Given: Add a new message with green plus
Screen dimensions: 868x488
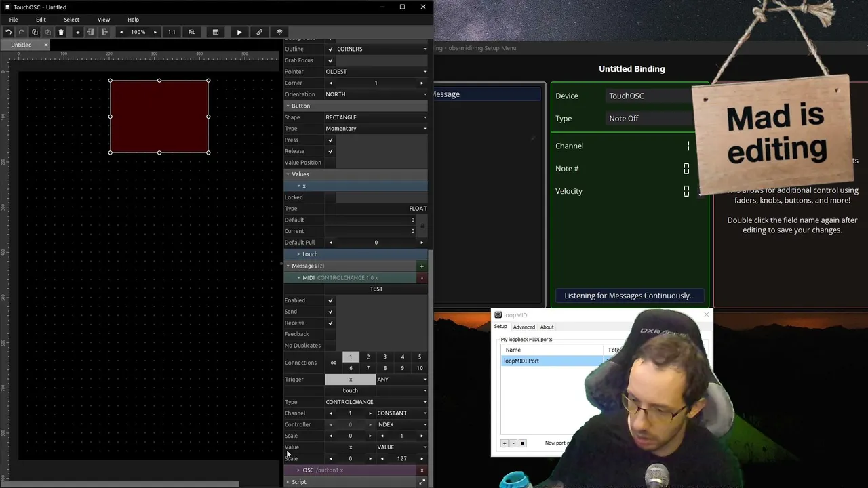Looking at the screenshot, I should pos(422,266).
